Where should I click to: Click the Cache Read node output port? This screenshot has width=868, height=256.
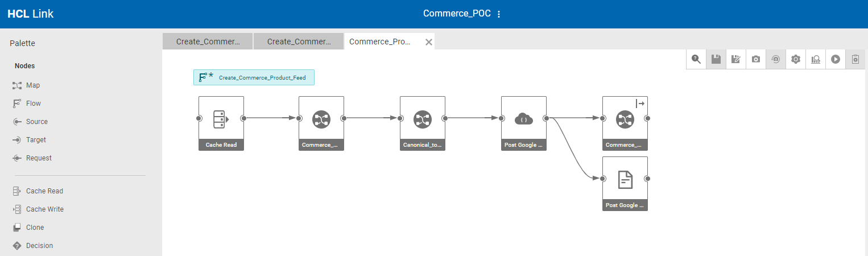click(243, 118)
